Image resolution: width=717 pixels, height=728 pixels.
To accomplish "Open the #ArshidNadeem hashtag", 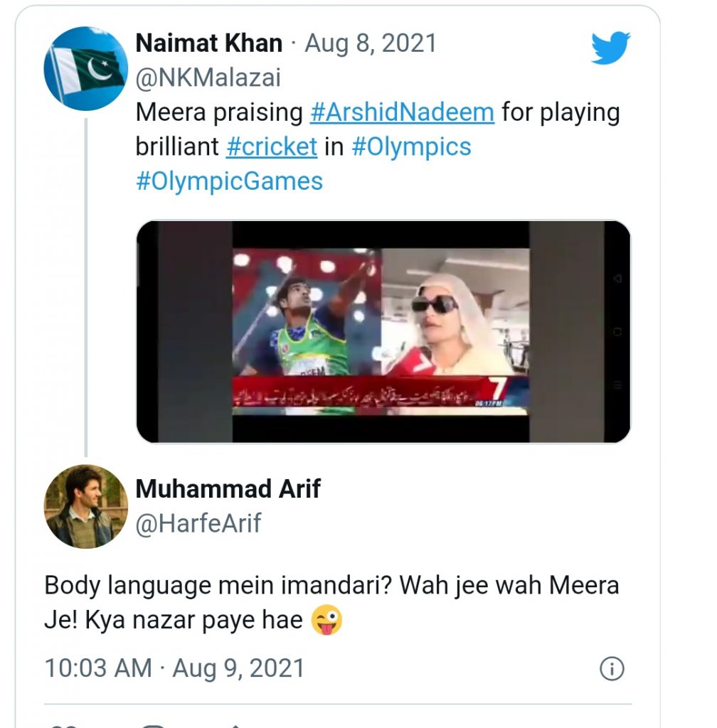I will click(402, 113).
